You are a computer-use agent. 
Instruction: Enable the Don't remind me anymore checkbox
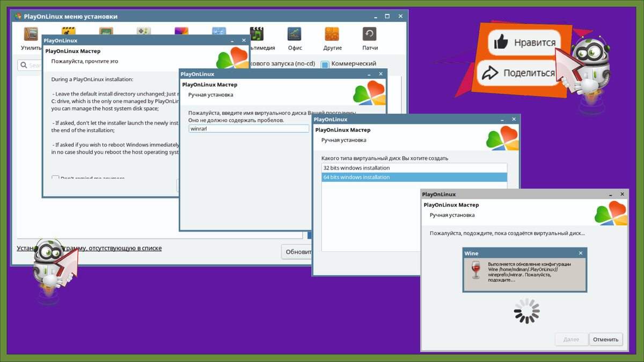[x=55, y=178]
